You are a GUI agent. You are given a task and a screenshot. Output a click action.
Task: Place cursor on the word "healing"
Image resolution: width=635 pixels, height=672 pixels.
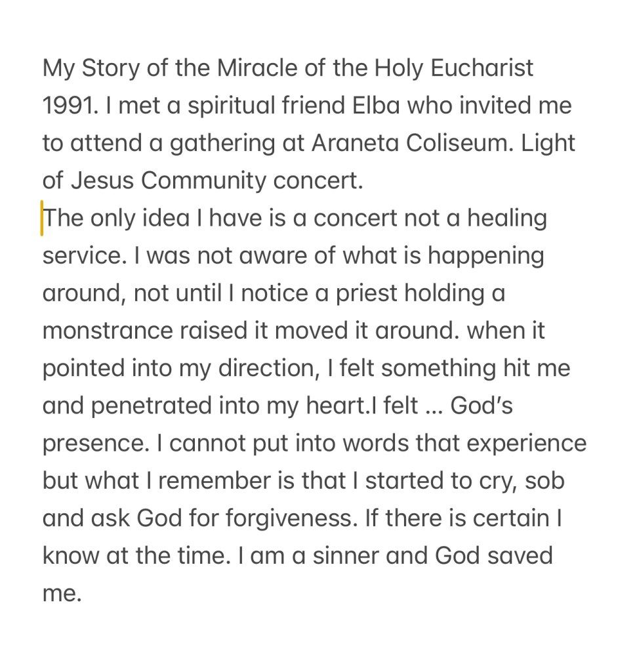[x=506, y=219]
